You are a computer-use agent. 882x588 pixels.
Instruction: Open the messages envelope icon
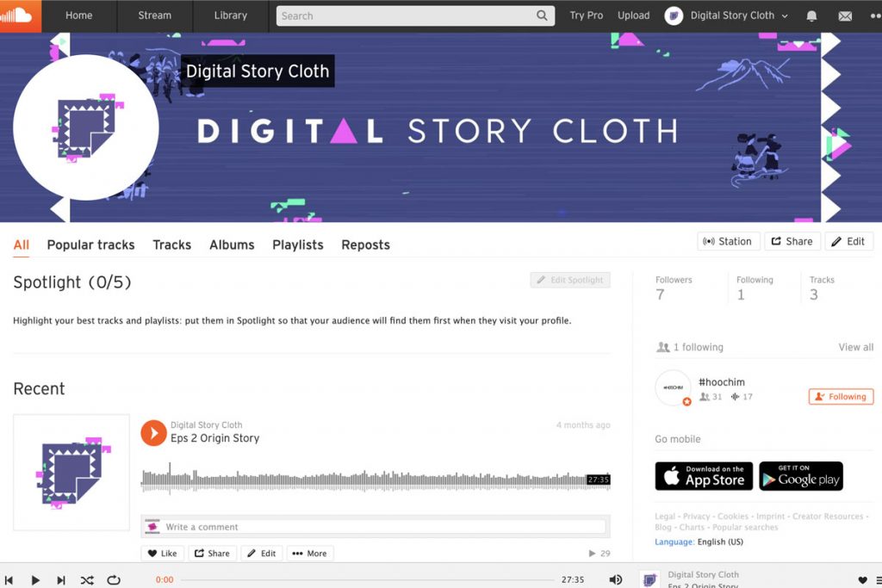point(845,16)
